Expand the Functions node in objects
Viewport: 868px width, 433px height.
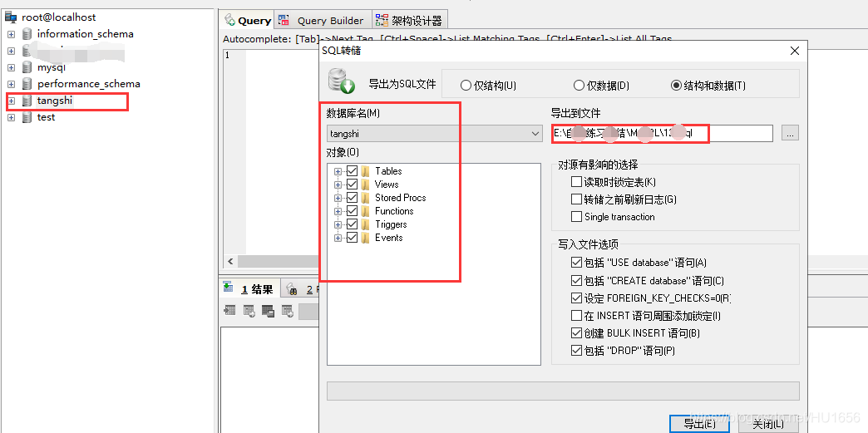click(338, 212)
